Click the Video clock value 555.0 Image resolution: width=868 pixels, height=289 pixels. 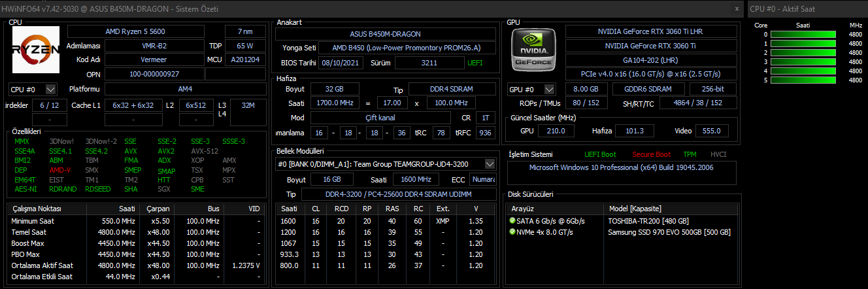pyautogui.click(x=710, y=131)
